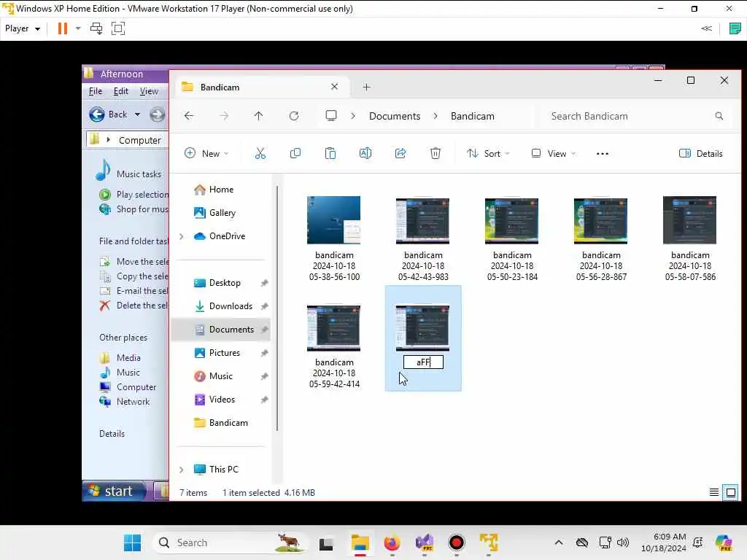747x560 pixels.
Task: Open File Explorer icon on taskbar
Action: click(360, 542)
